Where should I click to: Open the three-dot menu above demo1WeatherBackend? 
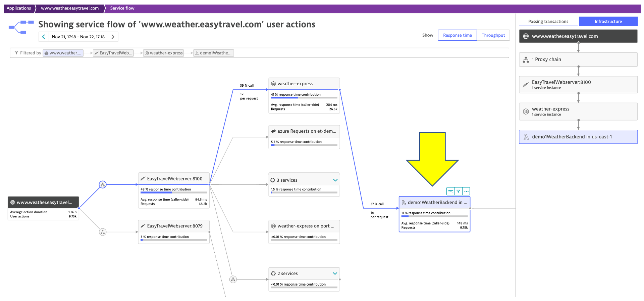pos(466,191)
